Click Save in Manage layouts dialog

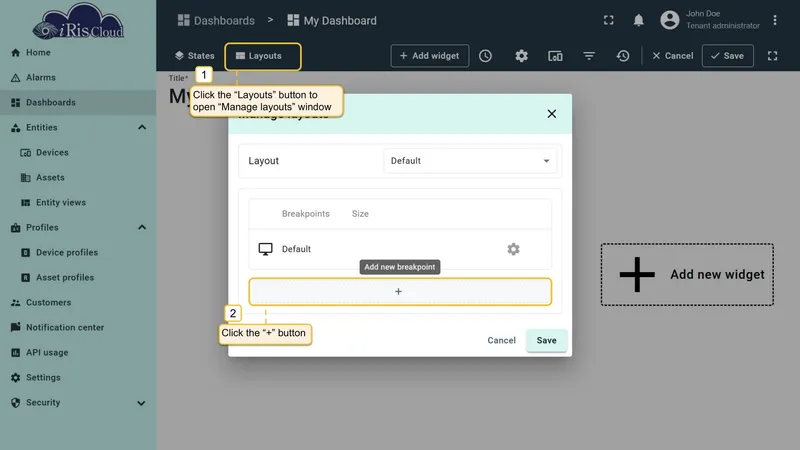click(x=546, y=340)
